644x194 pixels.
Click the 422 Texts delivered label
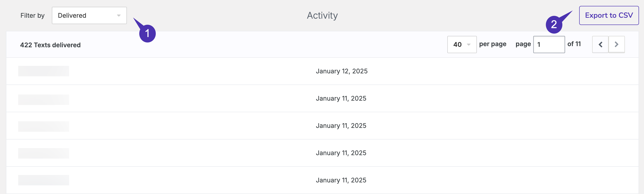50,45
